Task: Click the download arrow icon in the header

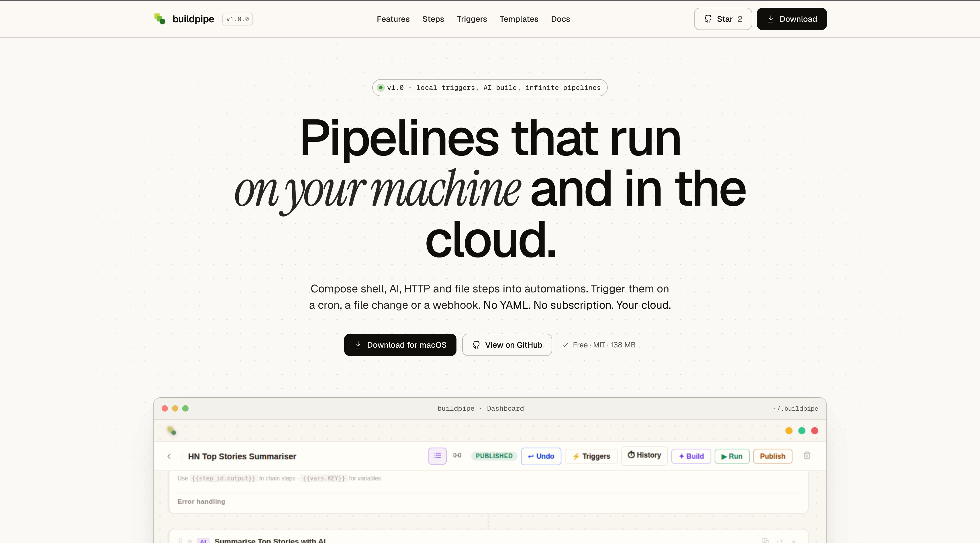Action: (770, 19)
